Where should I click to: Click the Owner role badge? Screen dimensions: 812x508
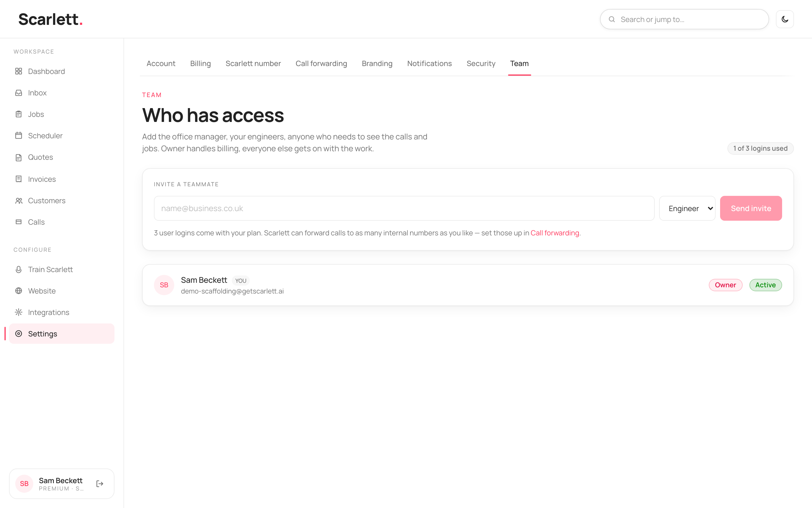coord(725,285)
